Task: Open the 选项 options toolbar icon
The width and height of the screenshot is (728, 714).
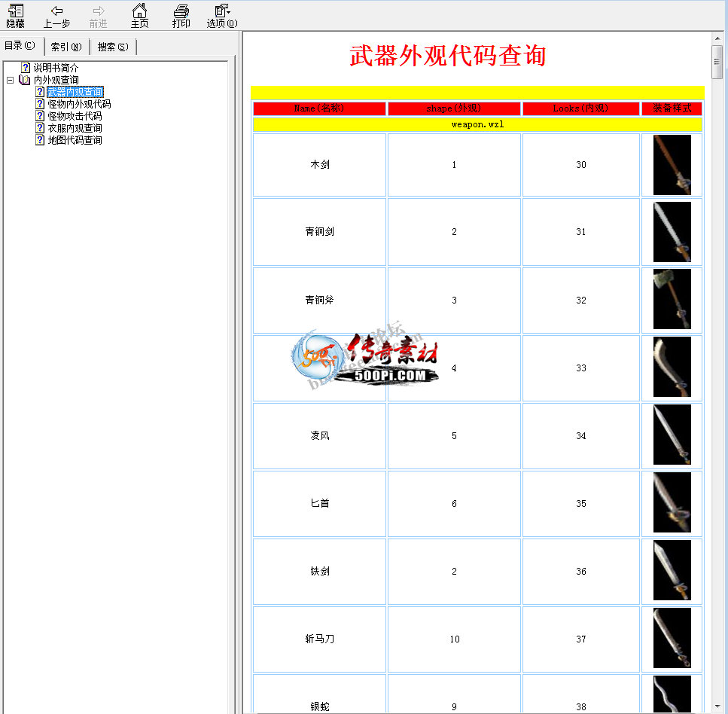Action: (x=222, y=17)
